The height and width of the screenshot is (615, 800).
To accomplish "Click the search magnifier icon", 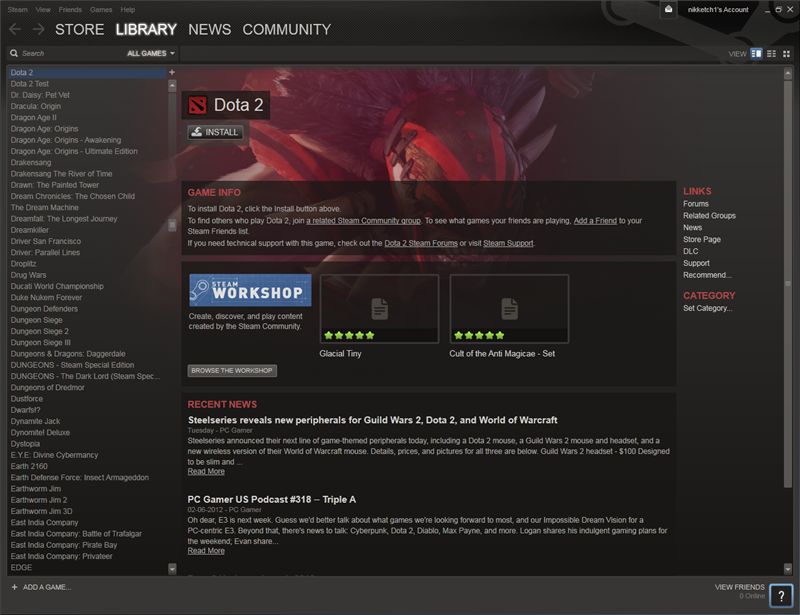I will (x=14, y=53).
